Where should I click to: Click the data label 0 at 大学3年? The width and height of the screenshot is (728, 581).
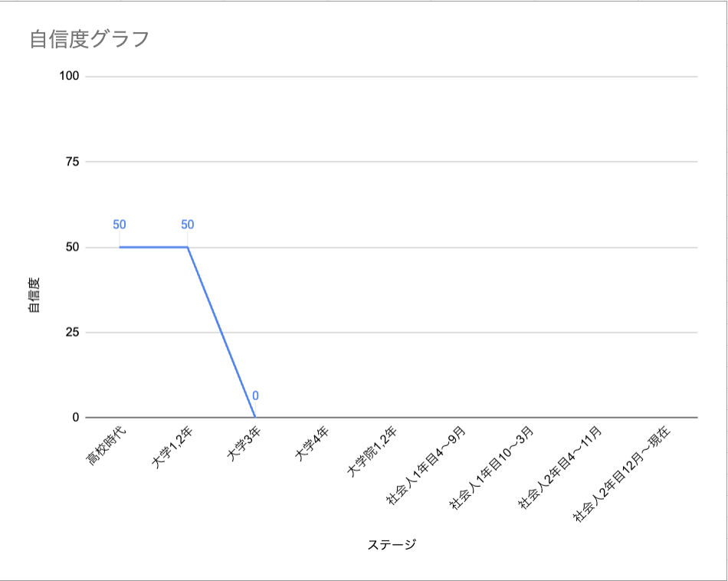click(255, 396)
